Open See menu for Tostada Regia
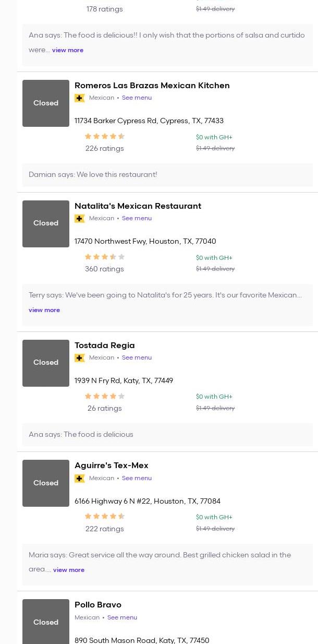Screen dimensions: 318x644 [137, 358]
